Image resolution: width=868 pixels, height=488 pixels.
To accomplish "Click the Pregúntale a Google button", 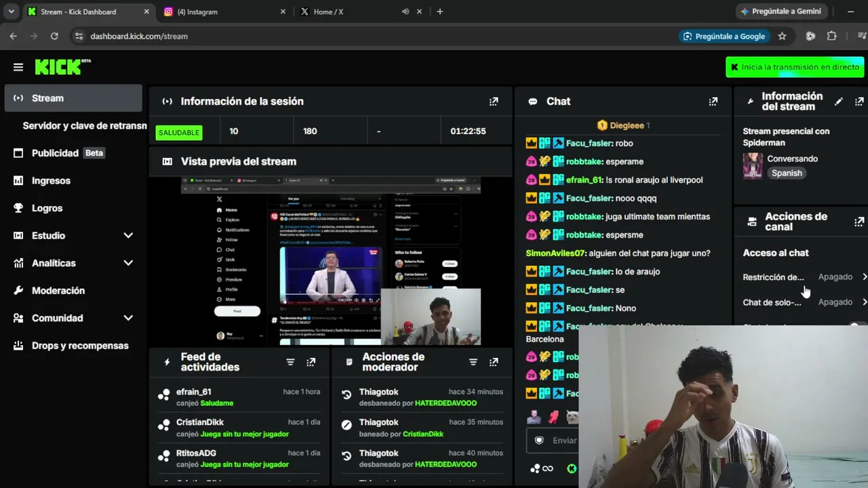I will [x=724, y=36].
